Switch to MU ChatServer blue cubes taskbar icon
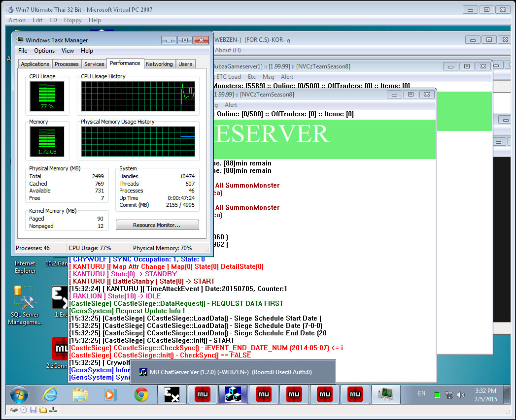 pyautogui.click(x=233, y=395)
